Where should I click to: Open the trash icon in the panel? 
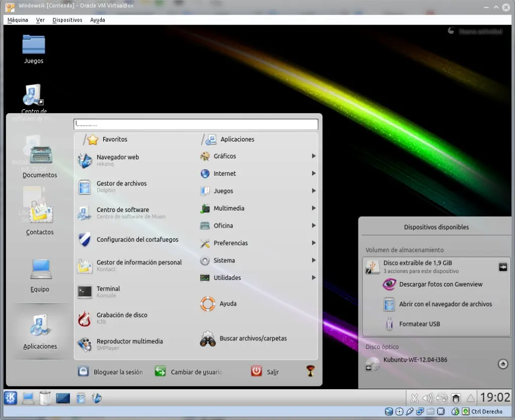click(x=45, y=398)
